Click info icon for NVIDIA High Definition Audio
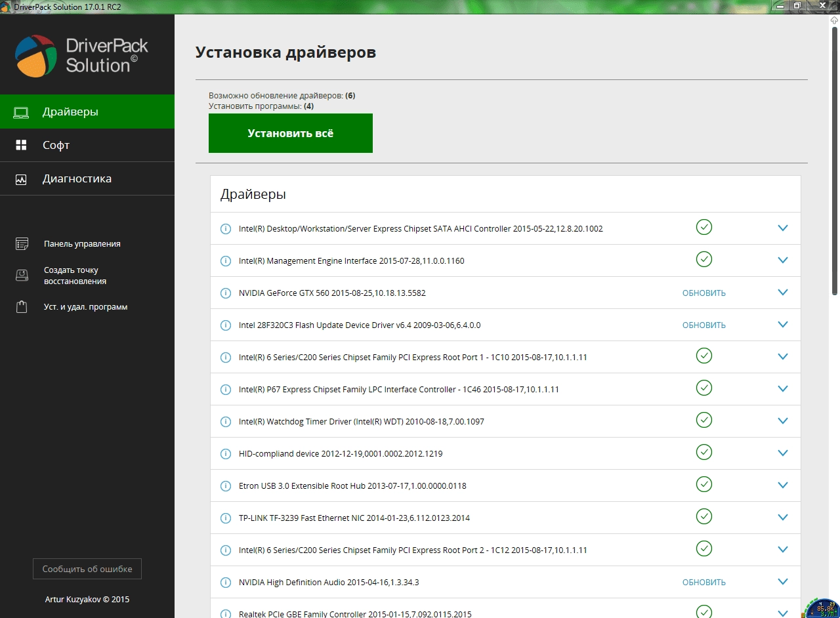 pyautogui.click(x=226, y=583)
